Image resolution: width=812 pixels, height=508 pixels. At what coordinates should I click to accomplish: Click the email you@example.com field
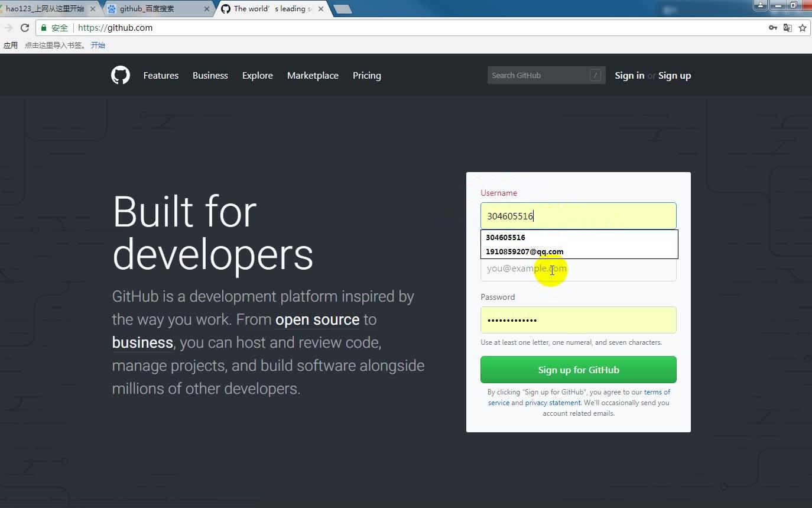tap(579, 270)
